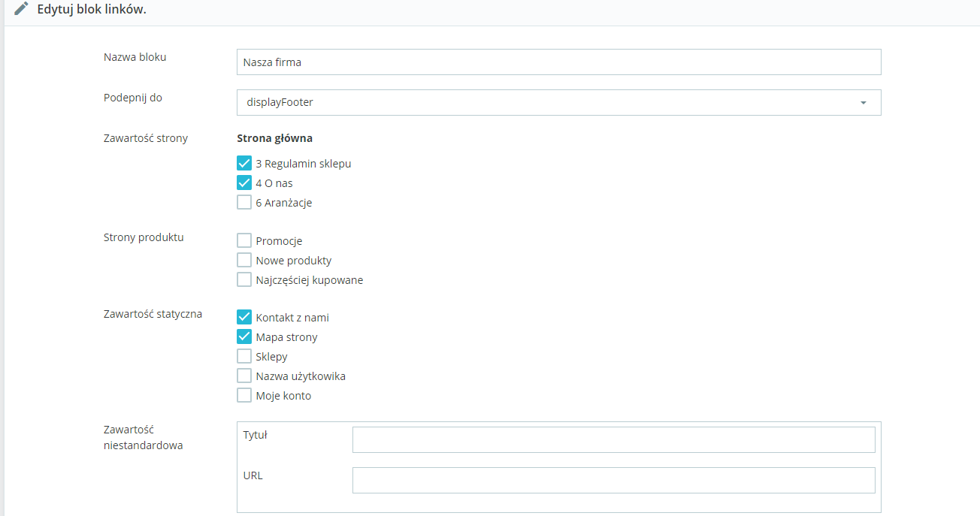The image size is (980, 516).
Task: Uncheck the 3 Regulamin sklepu checkbox
Action: coord(244,163)
